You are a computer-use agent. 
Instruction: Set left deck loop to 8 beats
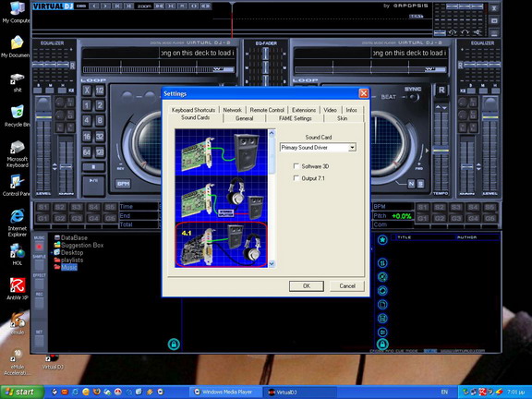pyautogui.click(x=100, y=120)
